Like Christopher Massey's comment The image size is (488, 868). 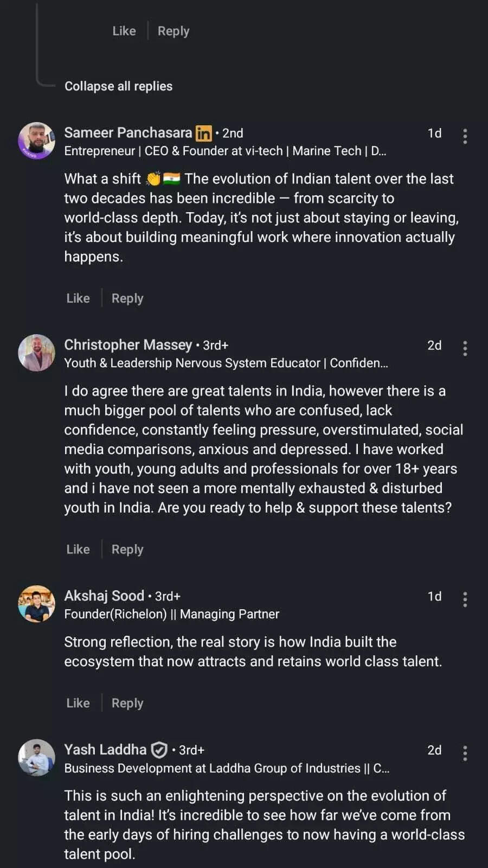[x=78, y=549]
